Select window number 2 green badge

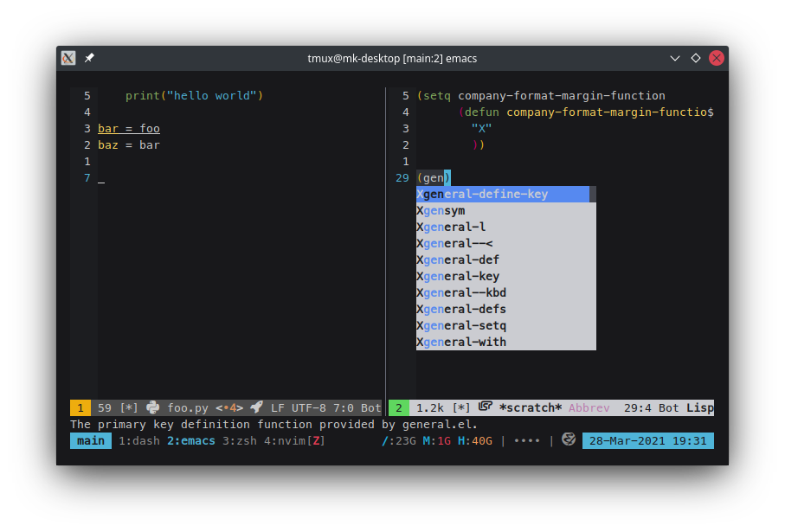point(399,408)
